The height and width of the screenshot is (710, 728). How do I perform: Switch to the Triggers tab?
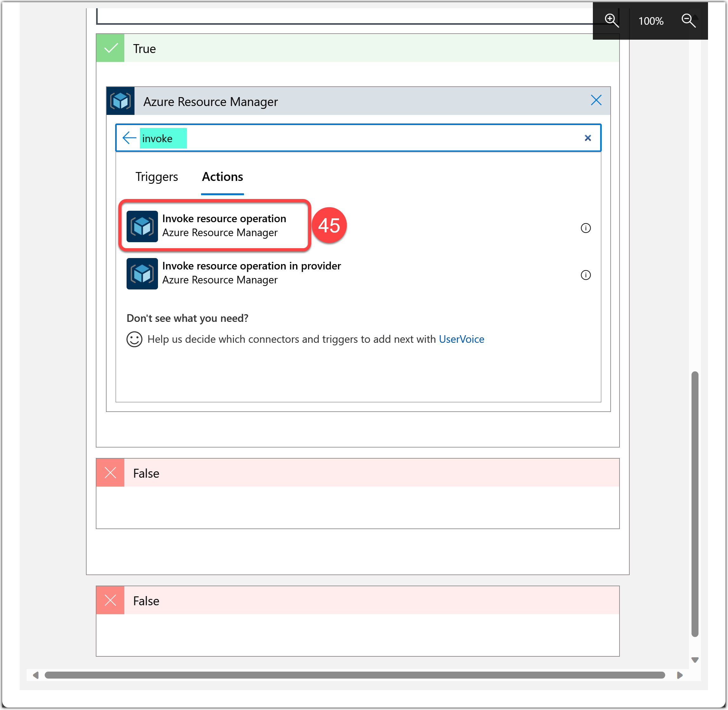pyautogui.click(x=157, y=177)
